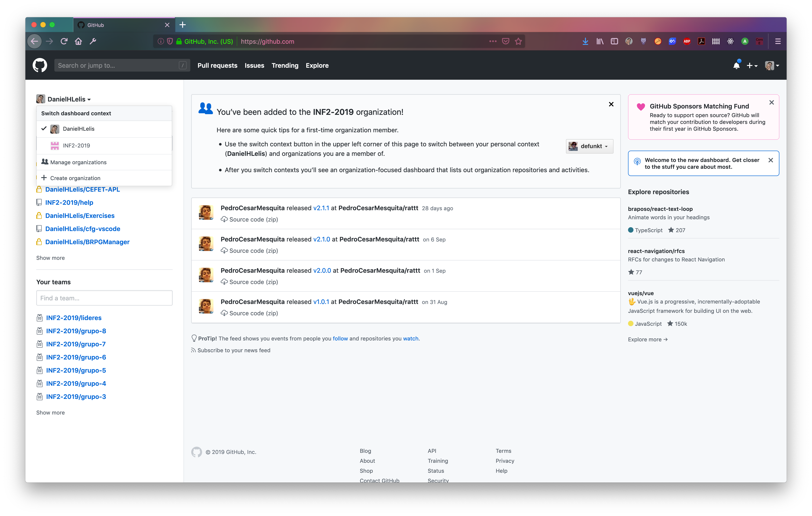Open the INF2-2019/grupo-5 team
The width and height of the screenshot is (812, 516).
76,370
